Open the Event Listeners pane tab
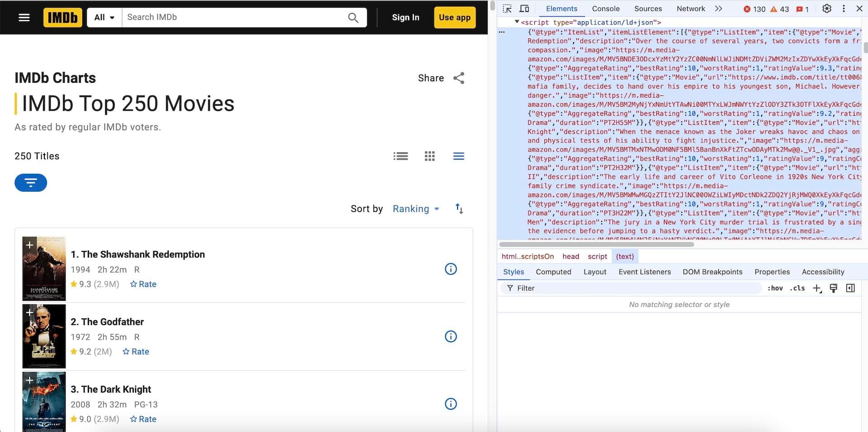868x432 pixels. (645, 272)
